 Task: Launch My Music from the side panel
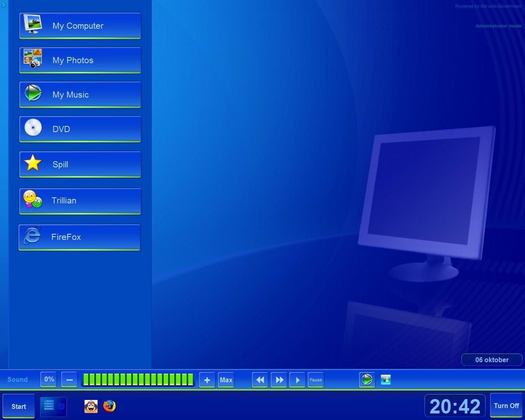pos(80,95)
